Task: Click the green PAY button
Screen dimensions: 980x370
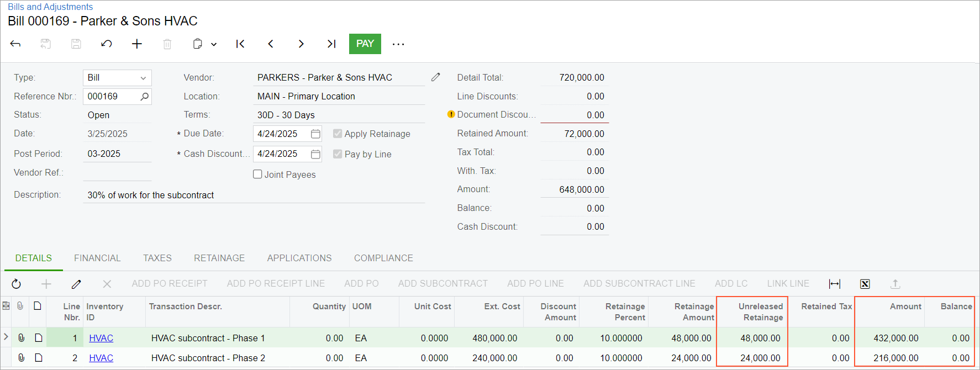Action: point(365,44)
